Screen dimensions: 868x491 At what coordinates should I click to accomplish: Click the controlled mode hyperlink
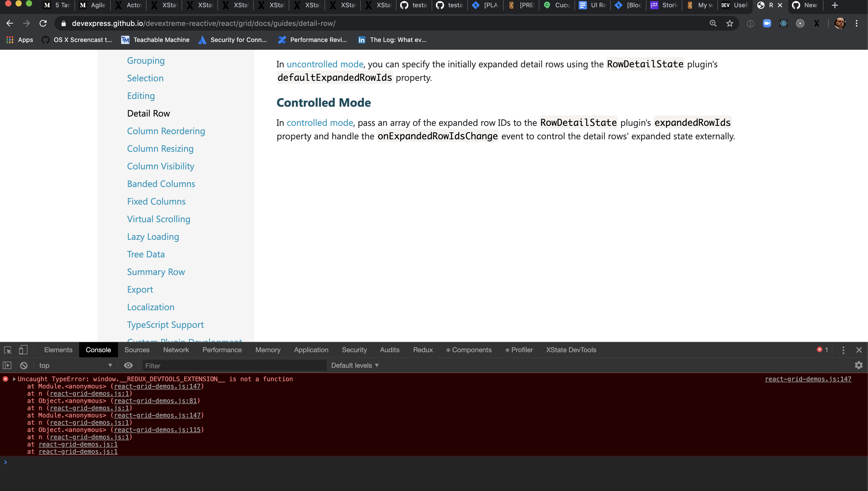tap(319, 123)
